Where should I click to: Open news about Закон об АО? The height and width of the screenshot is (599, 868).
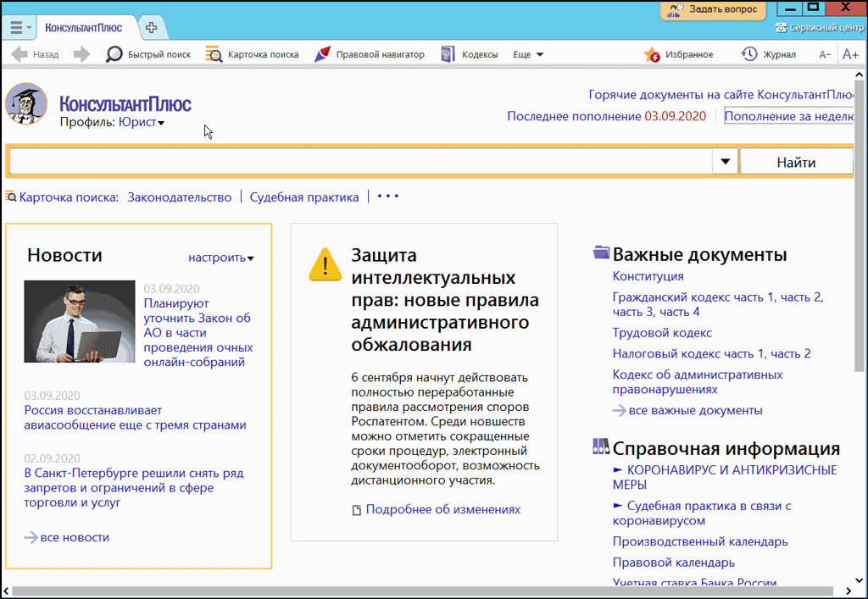[x=198, y=332]
